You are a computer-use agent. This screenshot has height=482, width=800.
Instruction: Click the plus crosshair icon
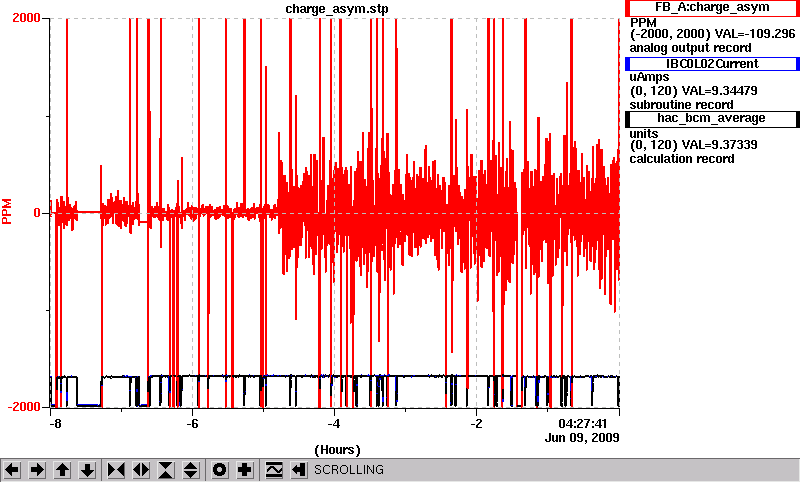pos(245,470)
